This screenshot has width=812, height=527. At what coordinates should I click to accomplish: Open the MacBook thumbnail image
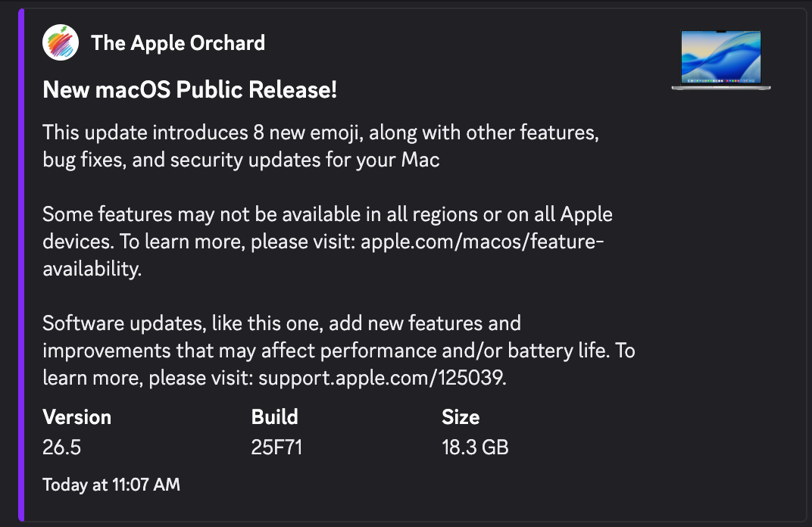(721, 60)
